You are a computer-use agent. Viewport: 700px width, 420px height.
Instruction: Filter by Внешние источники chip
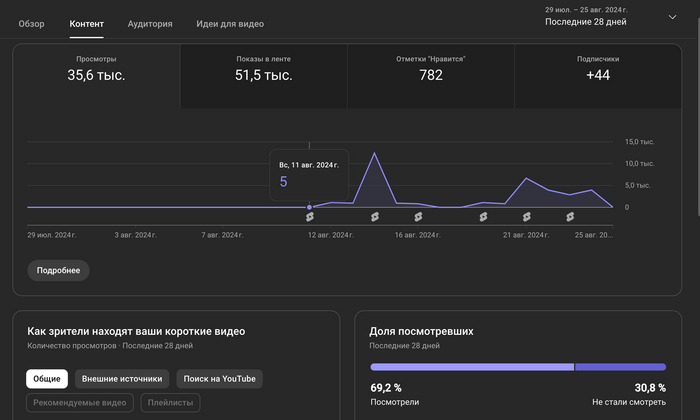[122, 379]
